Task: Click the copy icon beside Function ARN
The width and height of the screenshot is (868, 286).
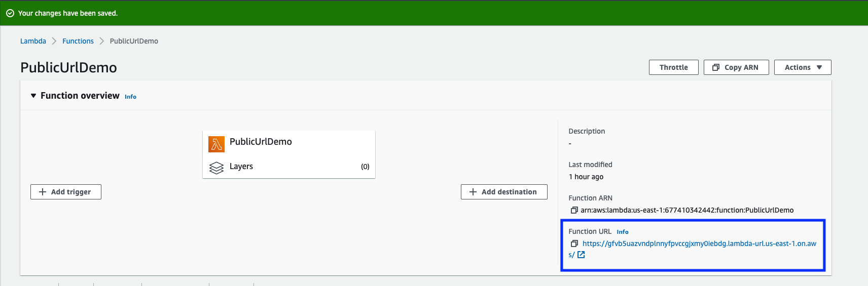Action: [x=574, y=210]
